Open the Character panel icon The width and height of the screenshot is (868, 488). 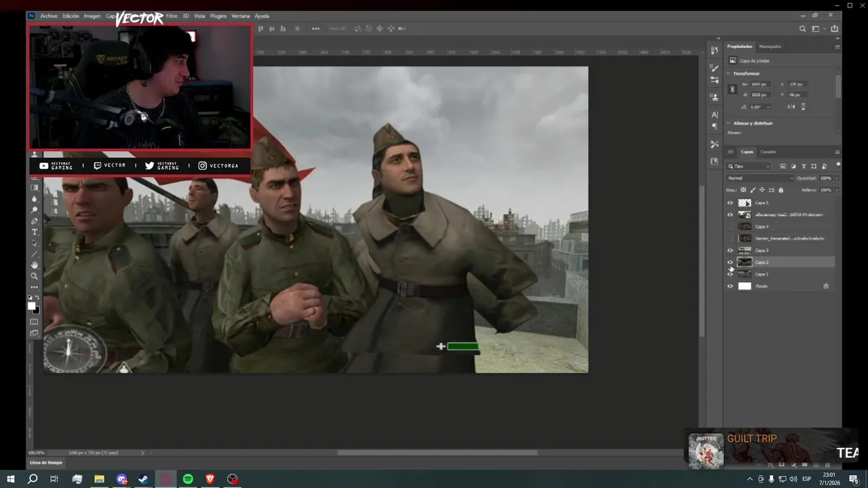(x=714, y=115)
